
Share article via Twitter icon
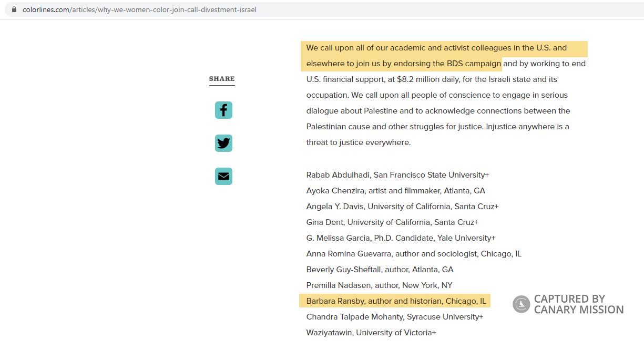[223, 143]
